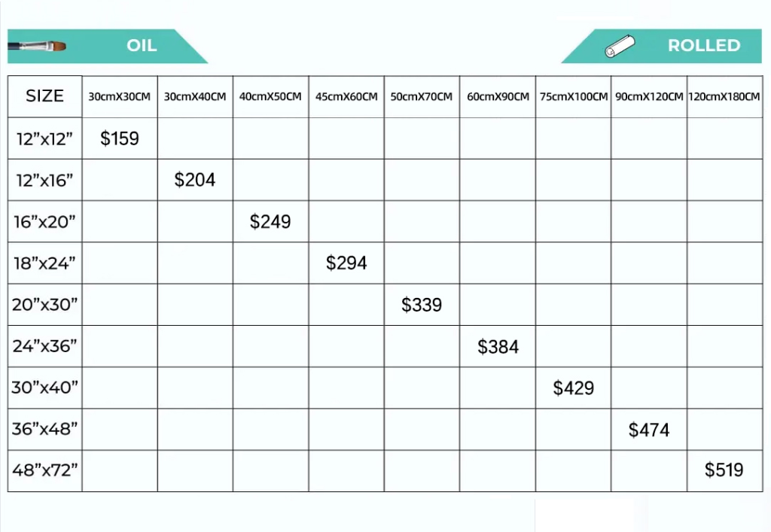Select the $249 price for 16"x20"
Viewport: 771px width, 532px height.
[x=270, y=222]
